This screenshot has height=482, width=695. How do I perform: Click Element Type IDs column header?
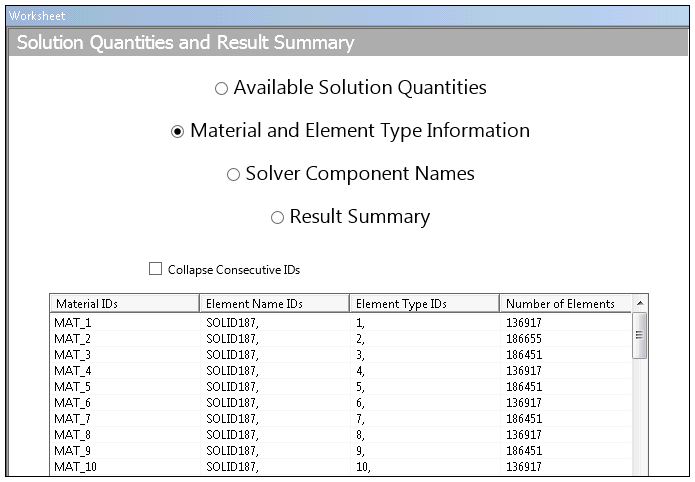click(x=423, y=304)
